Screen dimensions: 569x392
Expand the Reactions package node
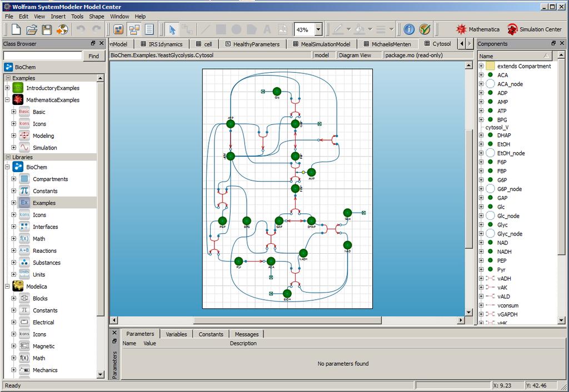pos(14,250)
